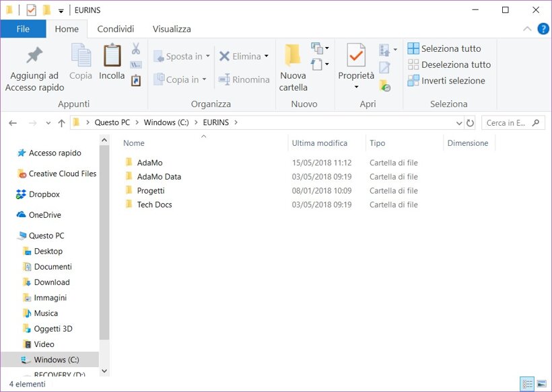
Task: Expand the Sposta in dropdown
Action: [x=207, y=56]
